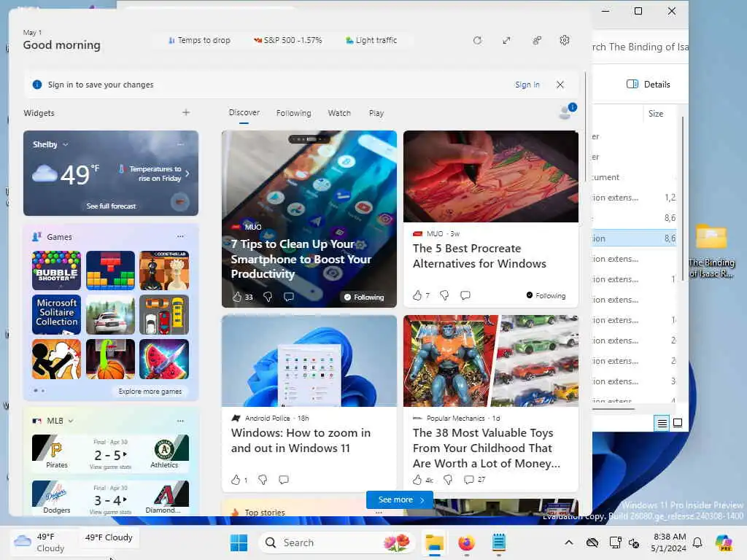Click the taskbar Search box

pos(337,542)
